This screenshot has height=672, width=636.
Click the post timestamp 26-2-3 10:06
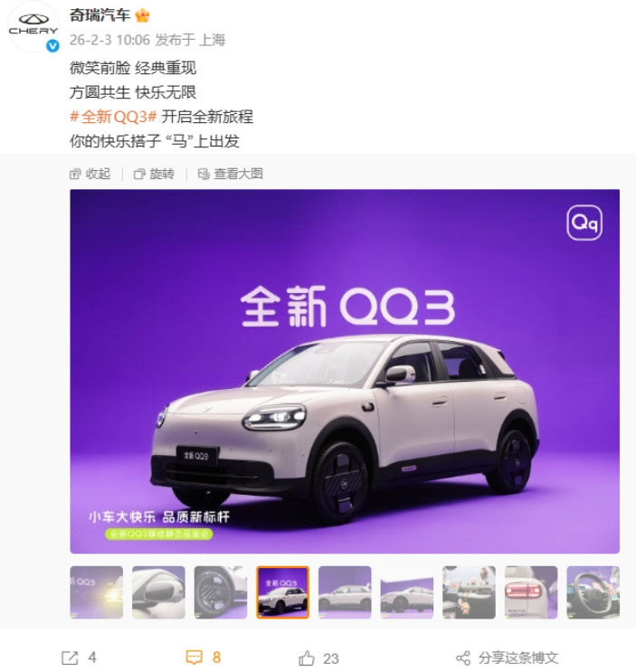[x=109, y=40]
